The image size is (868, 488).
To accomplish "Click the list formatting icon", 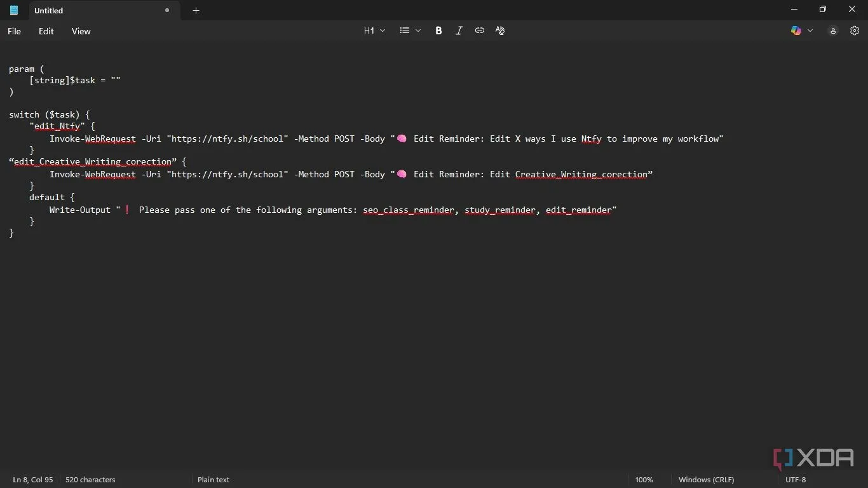I will point(405,30).
